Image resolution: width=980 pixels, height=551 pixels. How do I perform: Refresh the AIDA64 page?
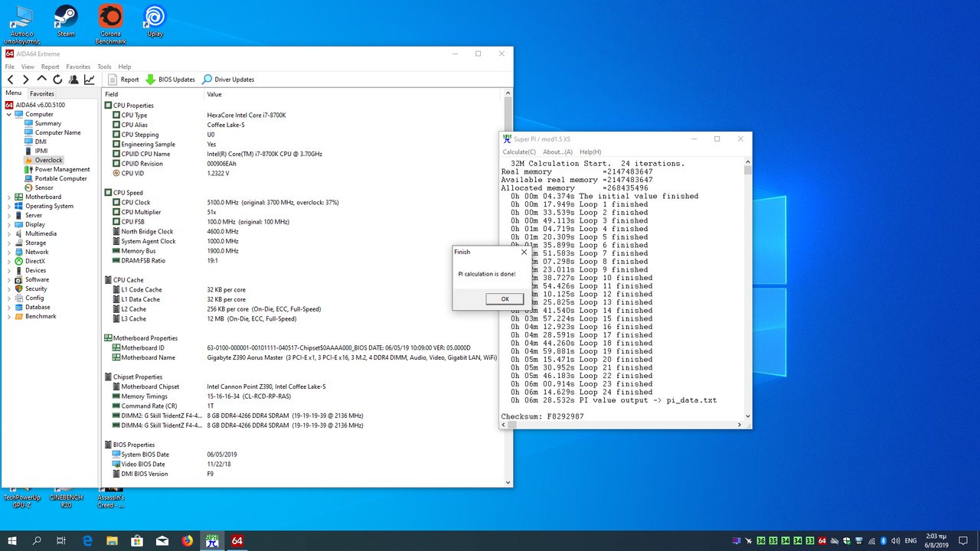click(57, 80)
